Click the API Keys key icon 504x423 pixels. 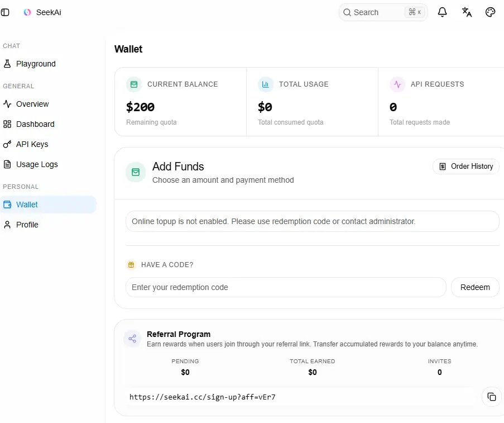(7, 144)
